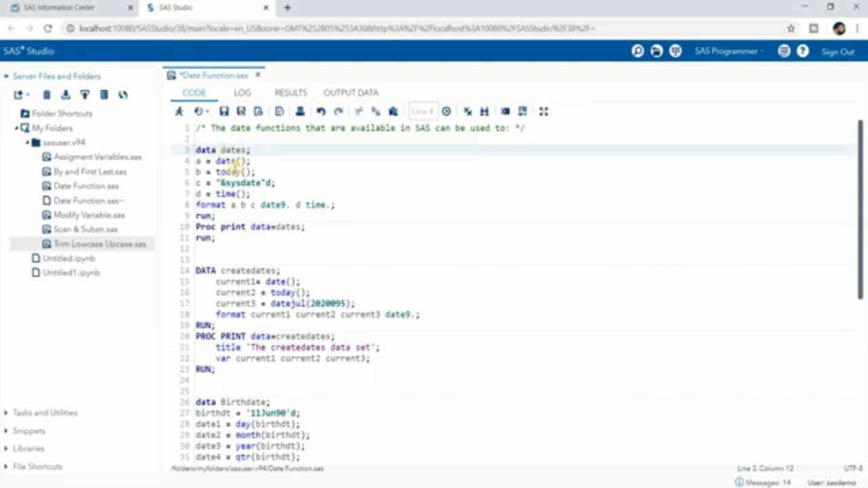
Task: Select Folder Shortcuts in the tree
Action: [62, 113]
